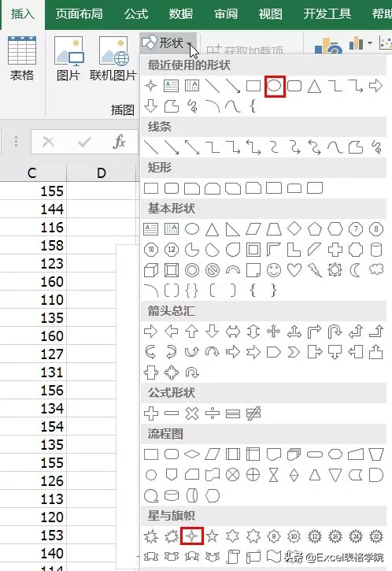Open the 公式 ribbon tab
The width and height of the screenshot is (392, 571).
tap(135, 14)
